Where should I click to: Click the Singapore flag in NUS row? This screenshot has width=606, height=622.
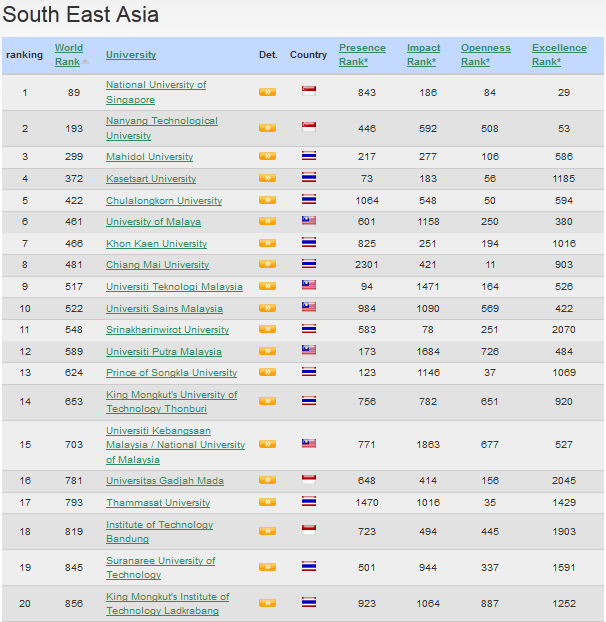point(309,91)
